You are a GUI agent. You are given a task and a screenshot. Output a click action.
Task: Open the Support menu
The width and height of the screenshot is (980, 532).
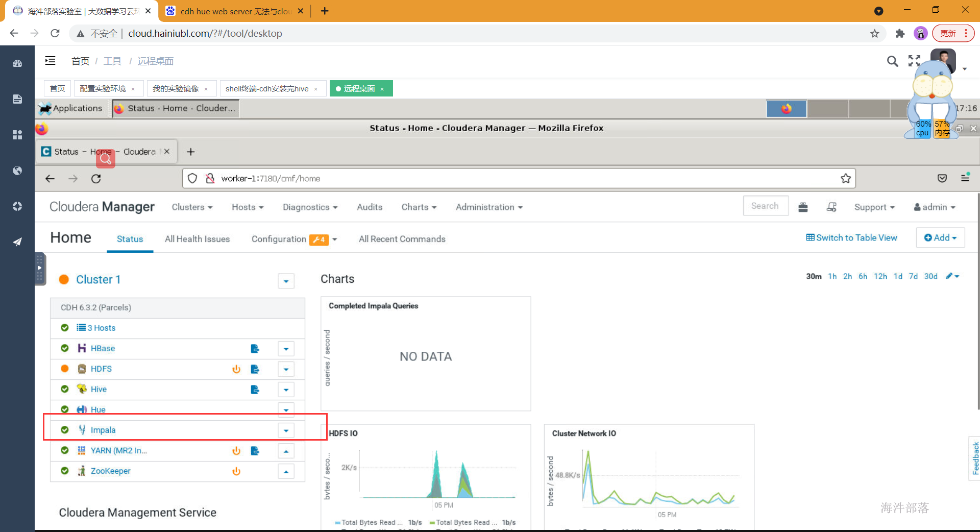tap(874, 207)
